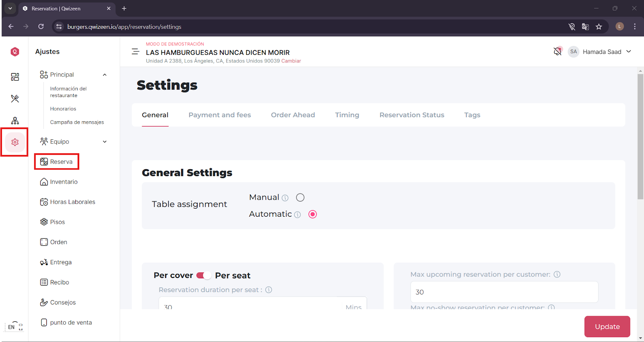
Task: Click the Cambiar location link
Action: coord(291,61)
